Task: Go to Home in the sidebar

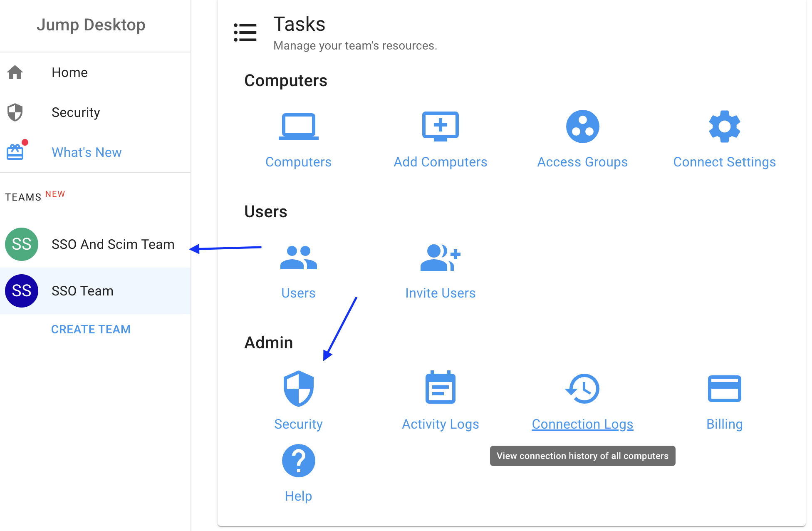Action: [x=95, y=72]
